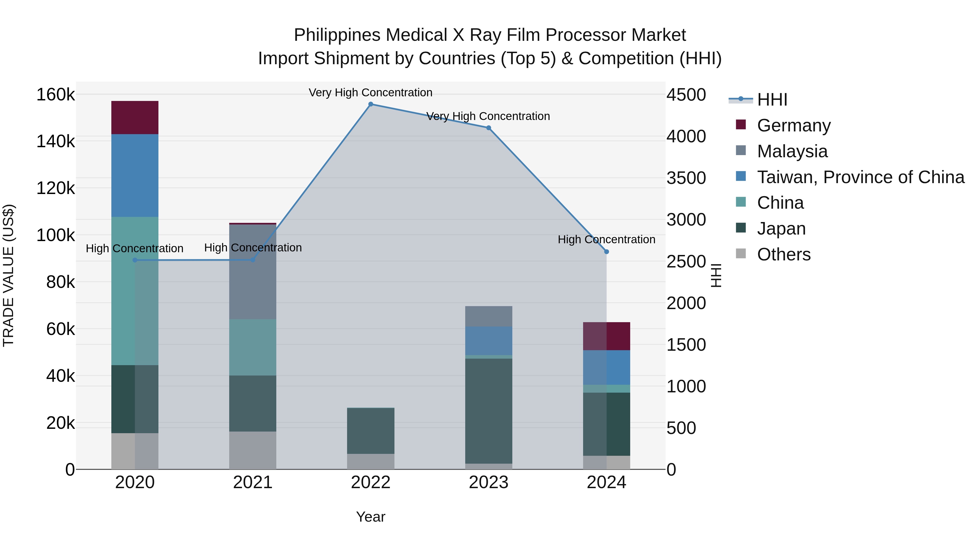Toggle the HHI legend entry
This screenshot has height=551, width=980.
tap(758, 100)
